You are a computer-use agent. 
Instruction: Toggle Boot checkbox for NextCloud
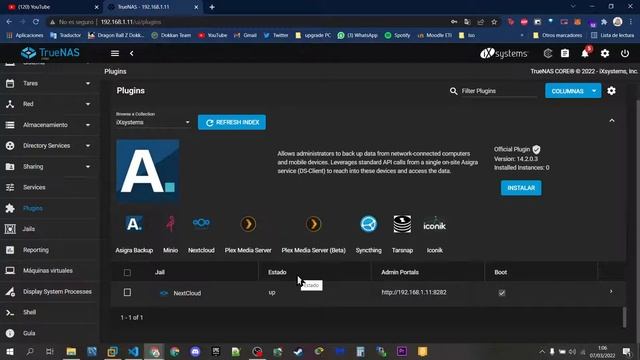502,293
